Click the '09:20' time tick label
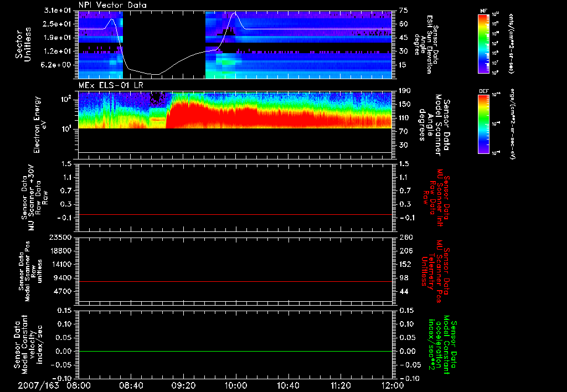This screenshot has width=567, height=392. coord(183,385)
